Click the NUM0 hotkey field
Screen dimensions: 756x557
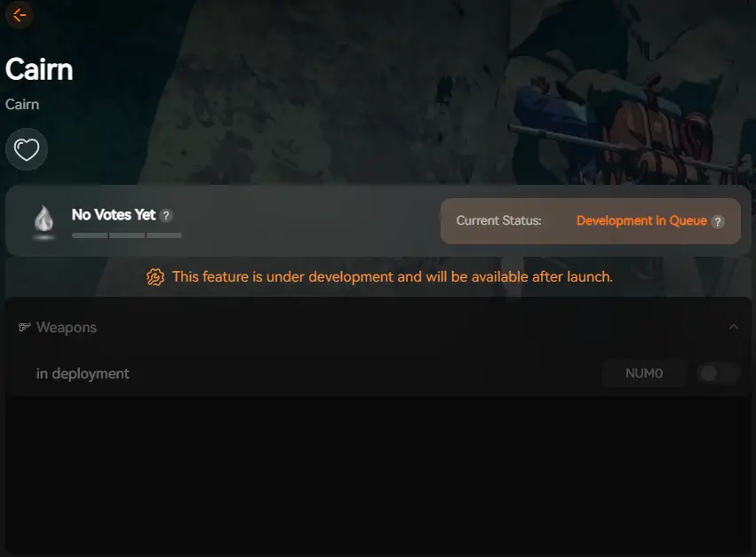click(644, 373)
